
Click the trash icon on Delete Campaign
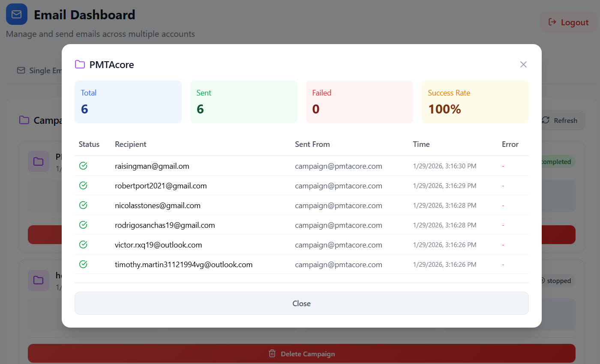tap(272, 353)
